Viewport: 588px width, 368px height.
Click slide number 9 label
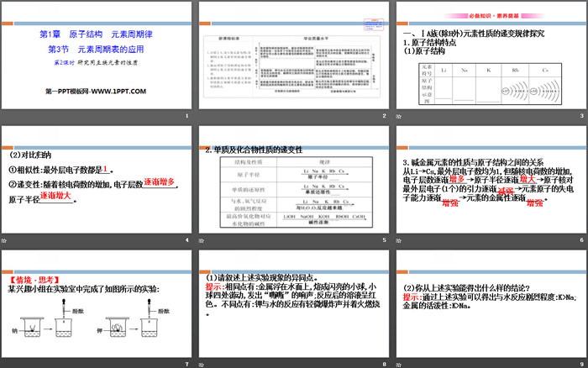pyautogui.click(x=581, y=365)
